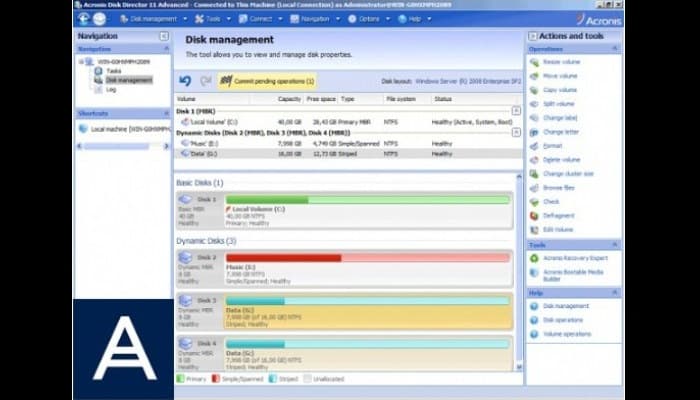Image resolution: width=700 pixels, height=400 pixels.
Task: Click the Disk management help icon
Action: coord(534,306)
